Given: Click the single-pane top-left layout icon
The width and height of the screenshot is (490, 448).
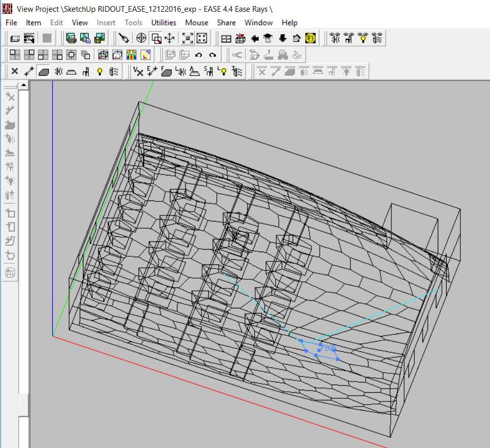Looking at the screenshot, I should (x=15, y=55).
